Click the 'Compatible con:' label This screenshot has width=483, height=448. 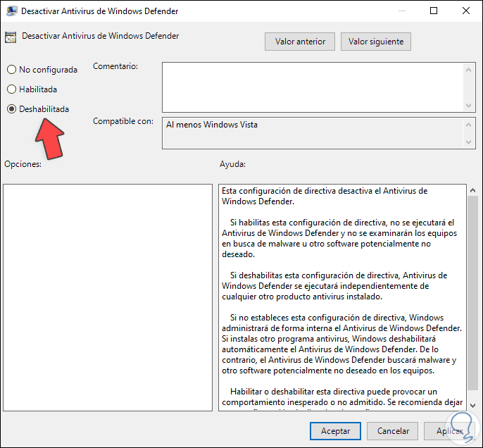[x=123, y=121]
